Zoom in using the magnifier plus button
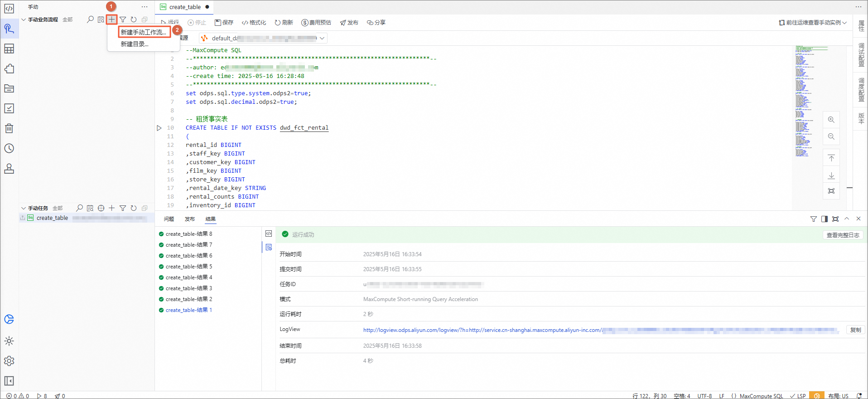This screenshot has width=868, height=399. tap(831, 120)
